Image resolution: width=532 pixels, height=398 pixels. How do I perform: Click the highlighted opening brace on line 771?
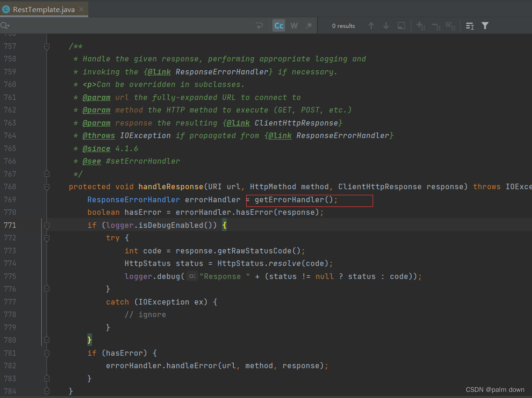[224, 225]
